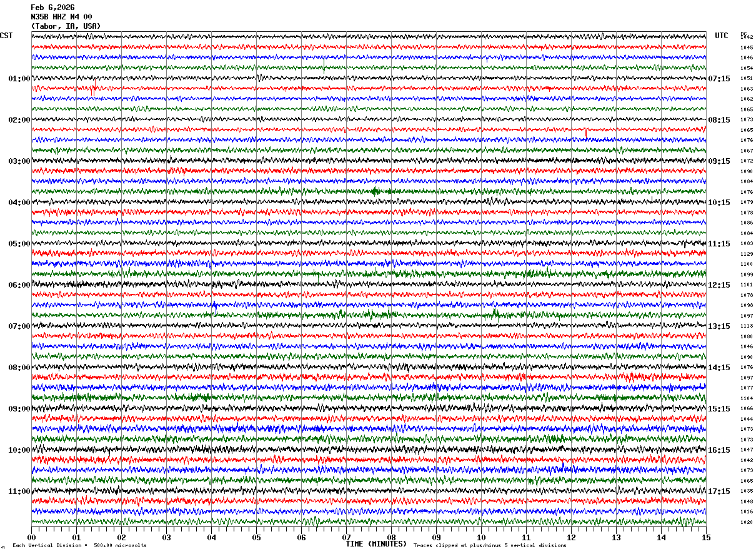756x554 pixels.
Task: Pick minute '06' on the time axis
Action: point(301,537)
